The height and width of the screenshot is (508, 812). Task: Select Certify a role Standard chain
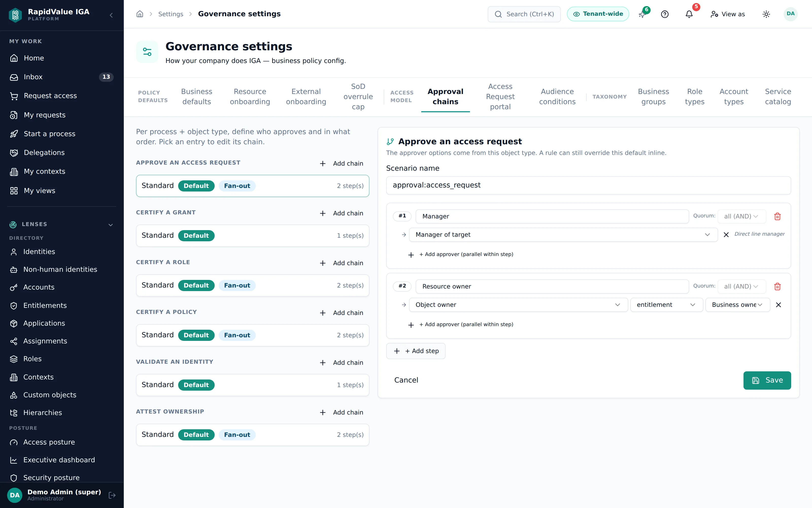coord(252,285)
